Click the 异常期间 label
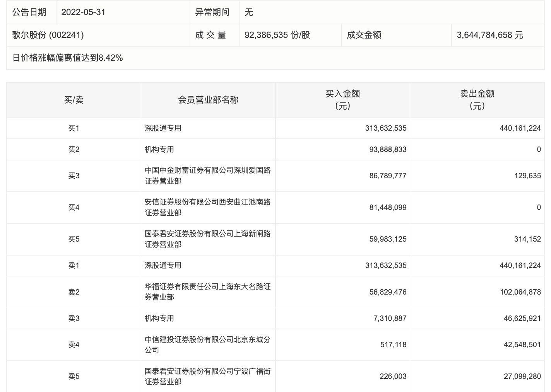The width and height of the screenshot is (551, 392). pos(212,12)
